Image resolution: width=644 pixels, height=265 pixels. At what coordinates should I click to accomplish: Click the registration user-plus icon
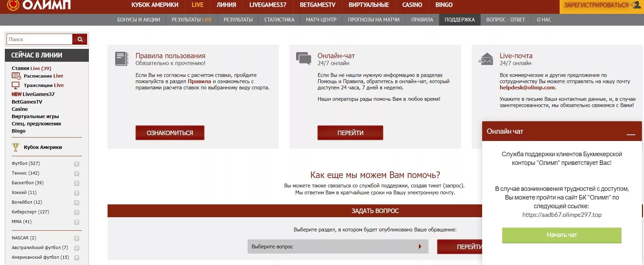point(636,5)
